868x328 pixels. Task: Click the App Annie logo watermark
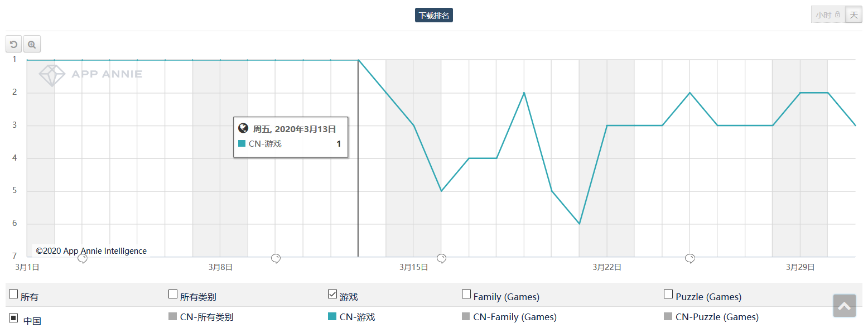pos(90,75)
